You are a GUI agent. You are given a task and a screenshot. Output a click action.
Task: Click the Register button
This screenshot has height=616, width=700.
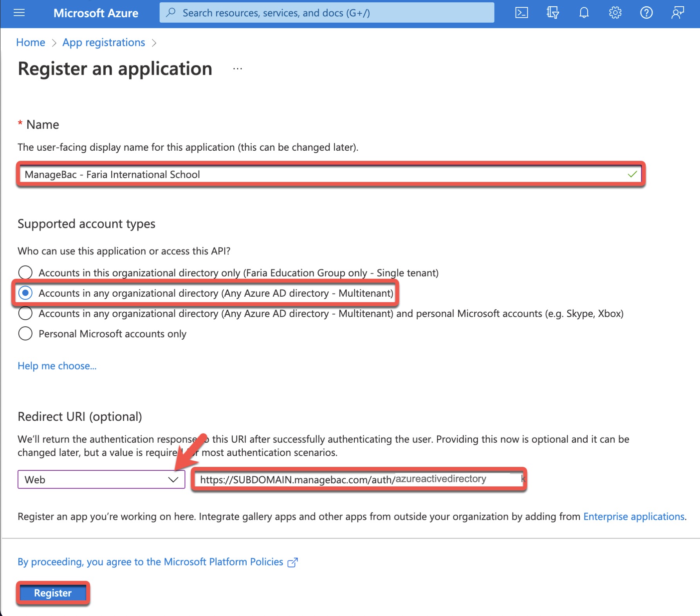tap(53, 593)
